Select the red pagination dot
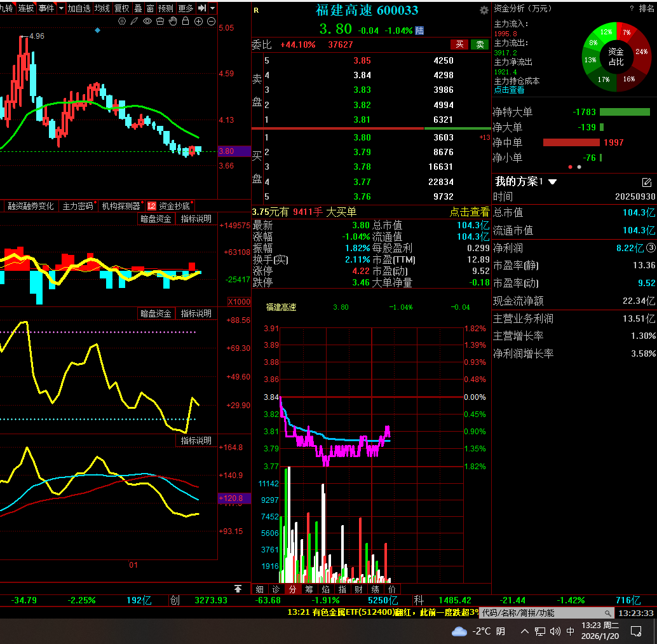The image size is (657, 644). 570,167
